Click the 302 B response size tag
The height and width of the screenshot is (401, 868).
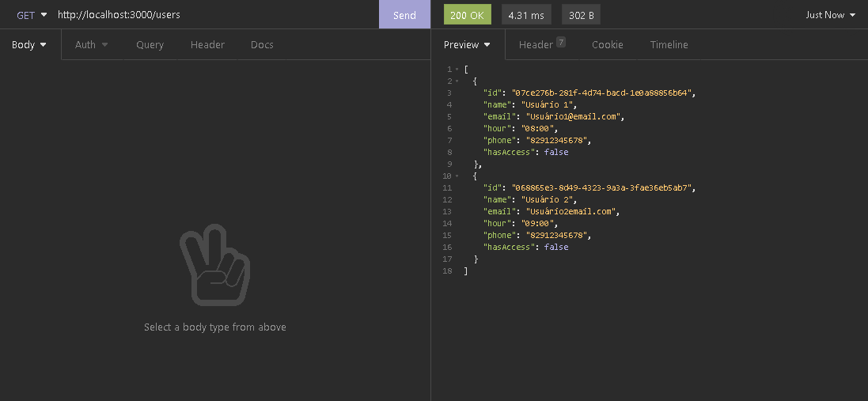coord(582,15)
